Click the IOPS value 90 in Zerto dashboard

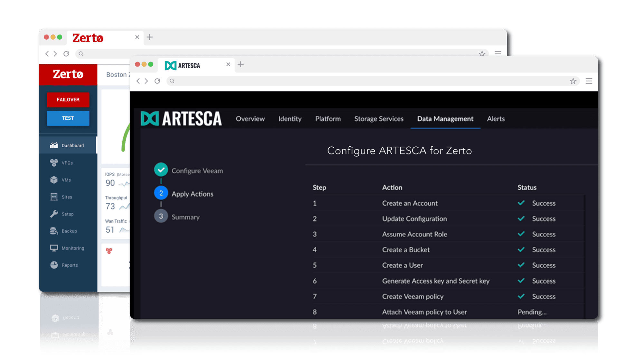click(110, 183)
